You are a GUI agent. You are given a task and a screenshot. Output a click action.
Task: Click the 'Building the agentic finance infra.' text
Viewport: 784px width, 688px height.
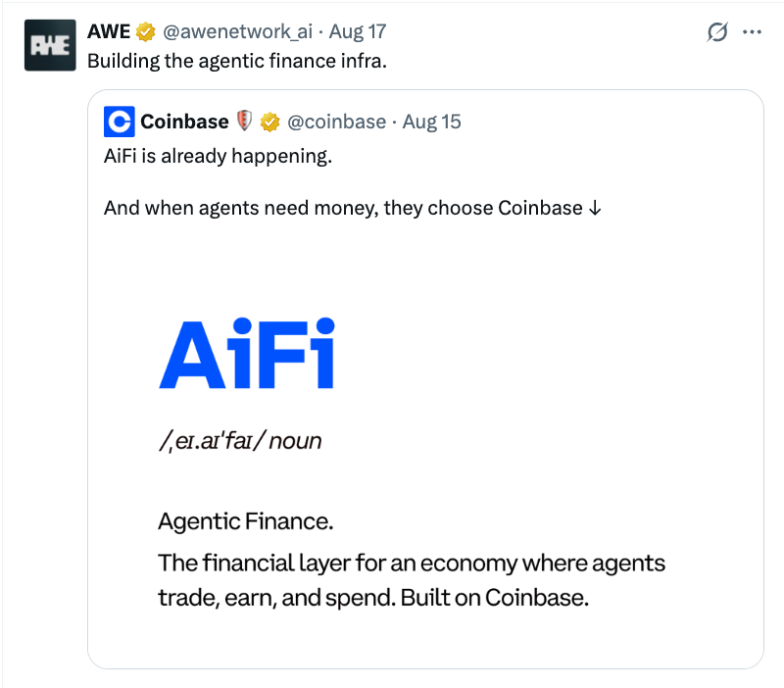tap(237, 61)
